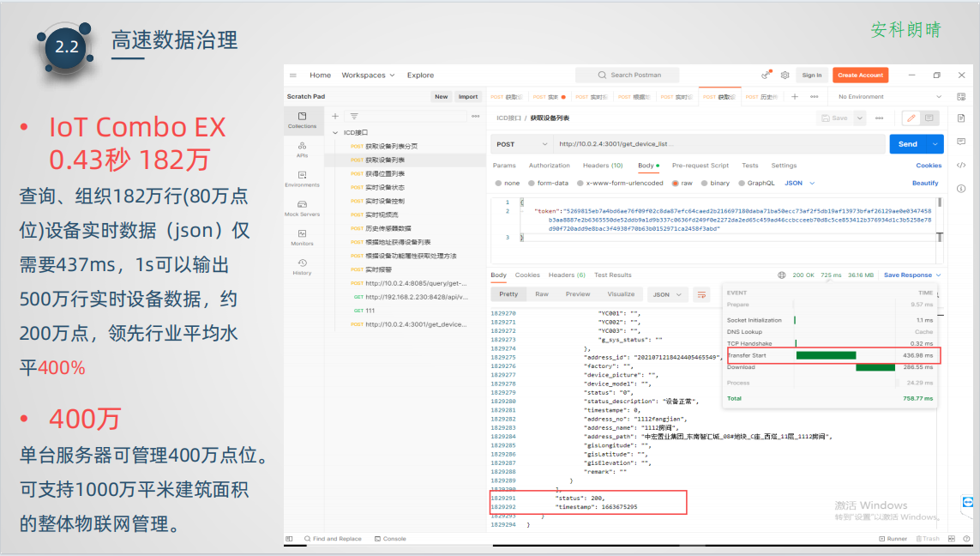Click the Search Postman field
980x556 pixels.
(x=628, y=76)
